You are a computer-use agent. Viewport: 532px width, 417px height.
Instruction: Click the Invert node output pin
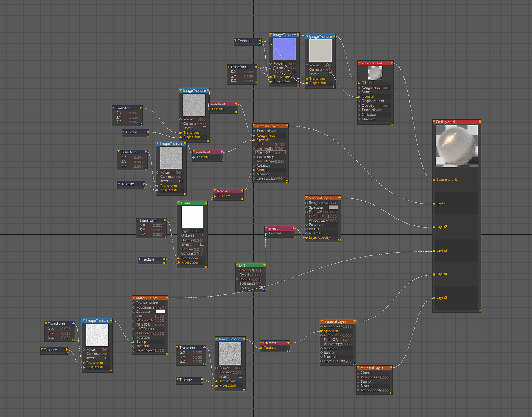pos(293,228)
